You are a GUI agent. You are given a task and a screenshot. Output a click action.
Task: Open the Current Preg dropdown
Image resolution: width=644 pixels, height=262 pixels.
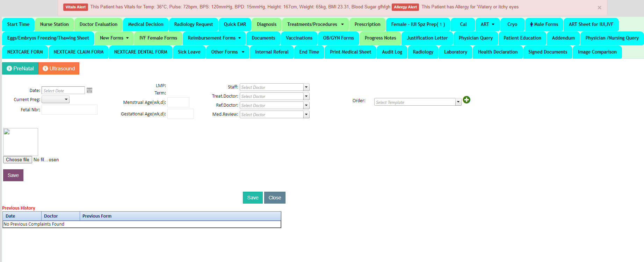(x=56, y=100)
